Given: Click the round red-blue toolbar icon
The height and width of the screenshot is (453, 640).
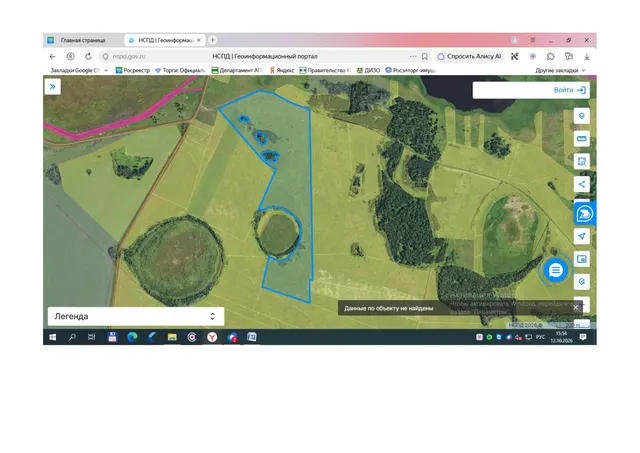Looking at the screenshot, I should tap(533, 57).
